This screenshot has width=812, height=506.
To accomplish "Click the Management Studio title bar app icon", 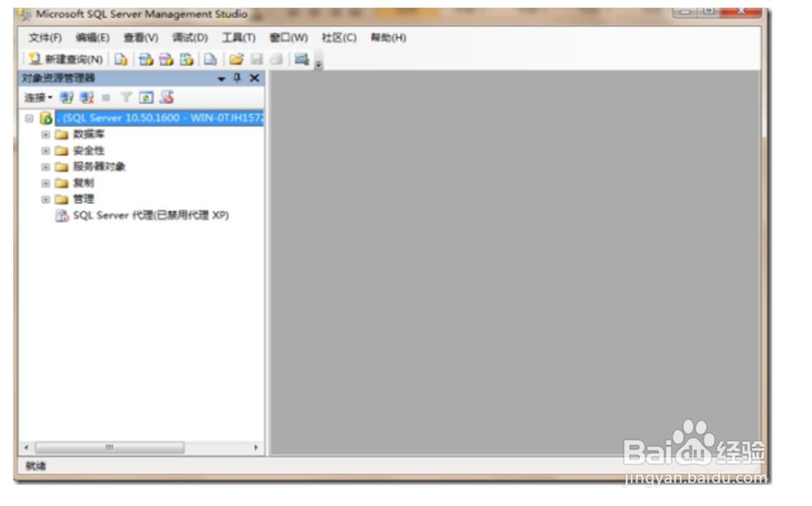I will click(x=25, y=15).
